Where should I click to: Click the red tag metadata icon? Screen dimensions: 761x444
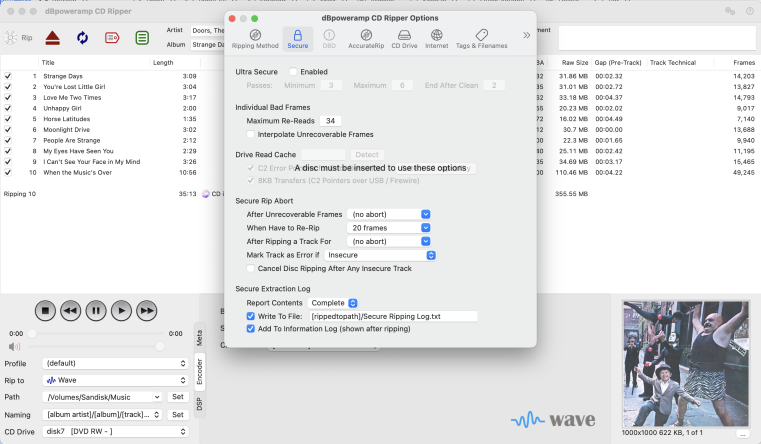tap(112, 38)
